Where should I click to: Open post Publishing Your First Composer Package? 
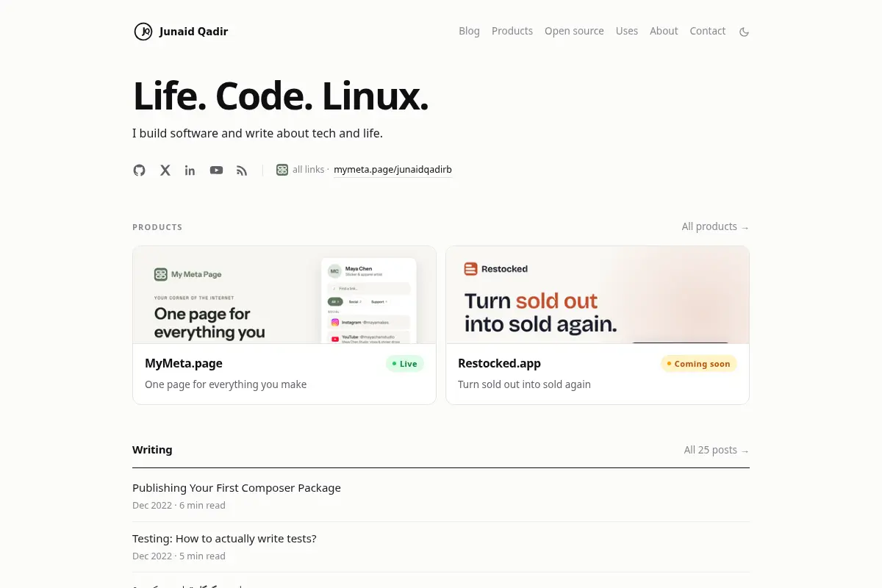[x=237, y=488]
